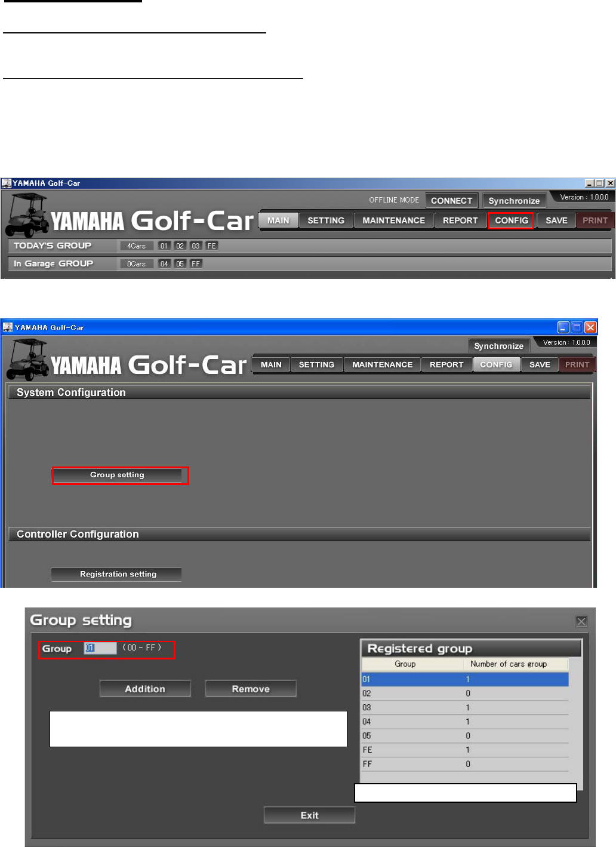Select car FE in TODAY'S GROUP
Image resolution: width=616 pixels, height=847 pixels.
click(212, 246)
